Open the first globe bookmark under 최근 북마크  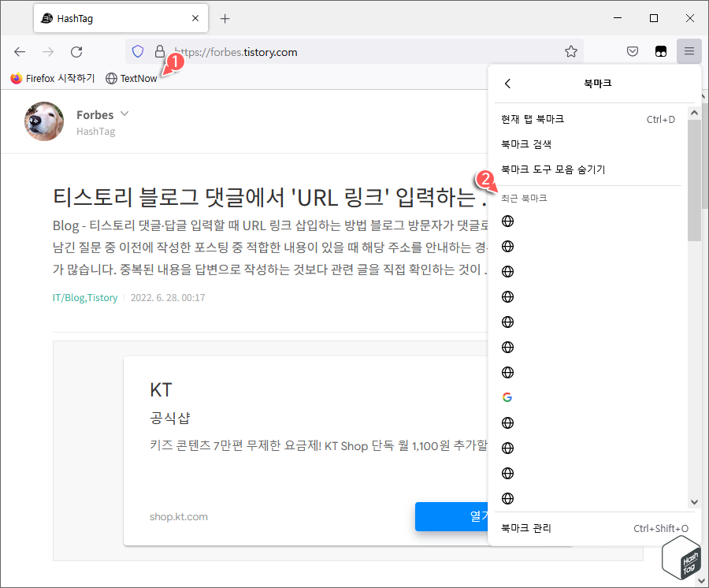click(507, 221)
